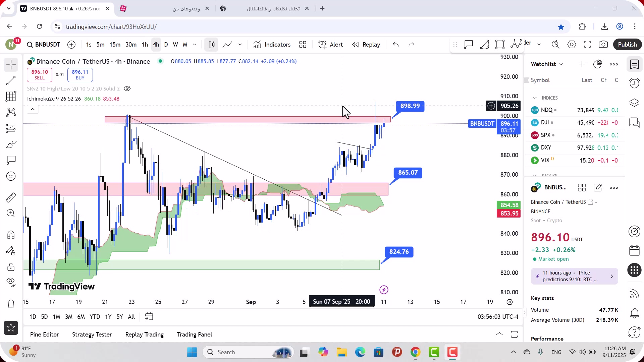Open the Windows Start menu
The image size is (644, 362).
(x=192, y=352)
